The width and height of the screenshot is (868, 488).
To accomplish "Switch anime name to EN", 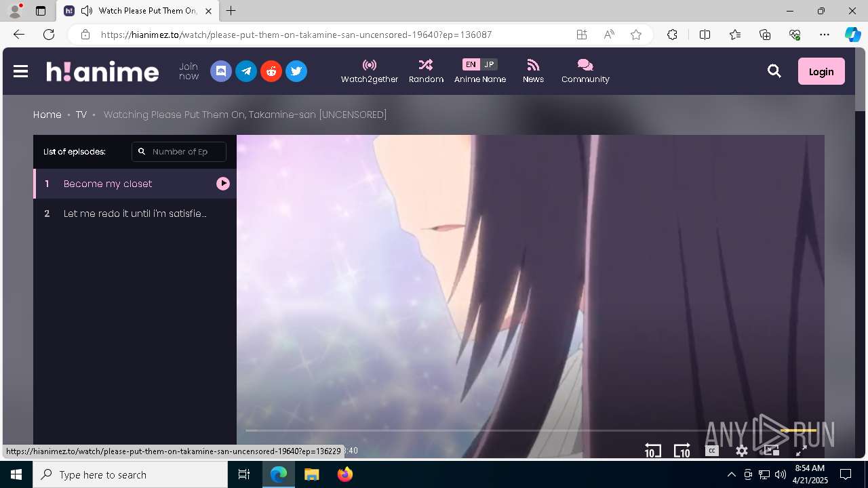I will (471, 64).
